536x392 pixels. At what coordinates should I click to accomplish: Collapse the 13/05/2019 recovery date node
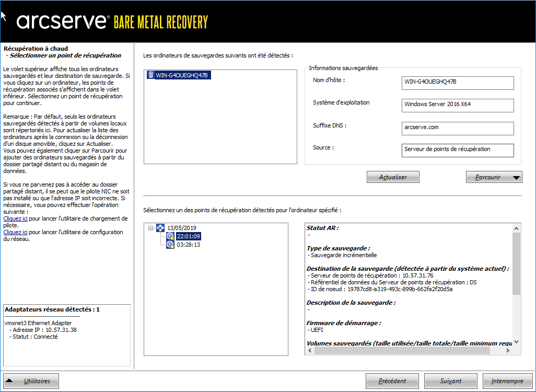[x=151, y=228]
